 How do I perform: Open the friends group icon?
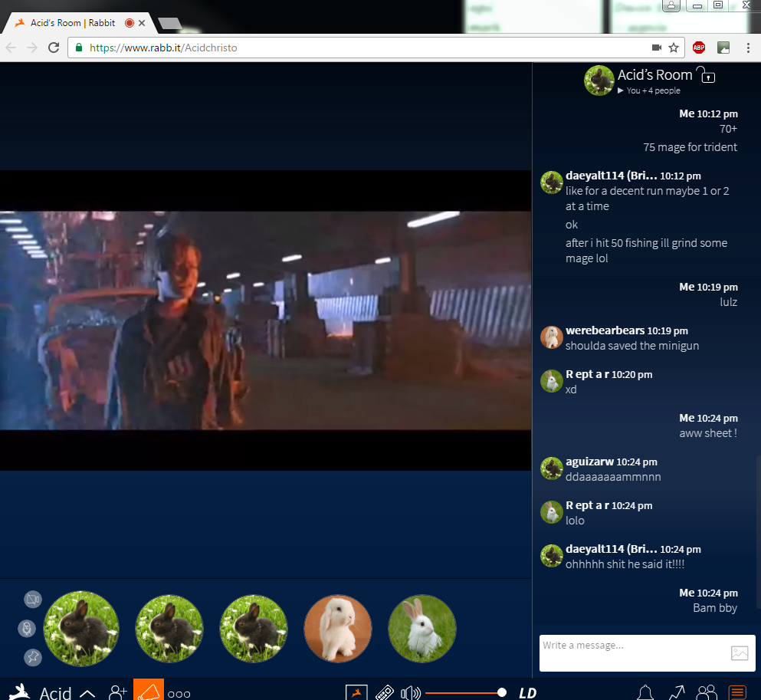(x=706, y=692)
